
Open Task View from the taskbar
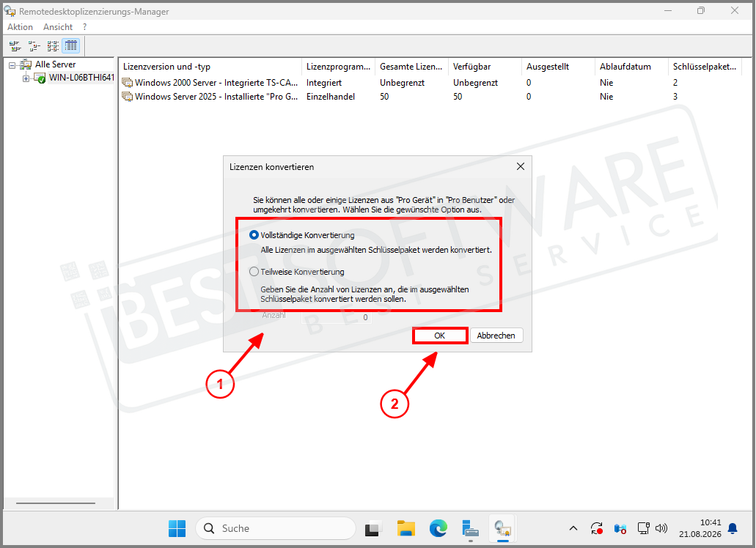pos(373,528)
